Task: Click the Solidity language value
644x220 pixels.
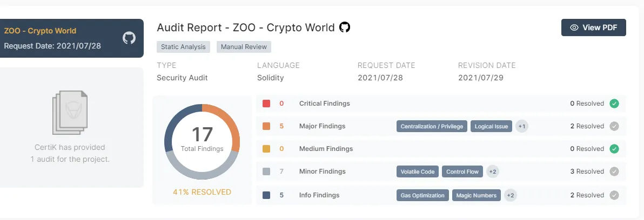Action: [270, 78]
